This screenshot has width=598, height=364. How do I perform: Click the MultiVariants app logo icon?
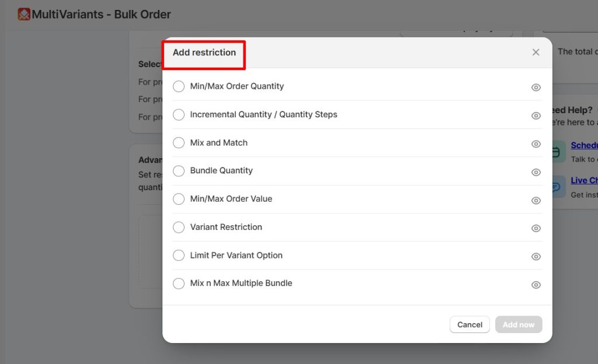tap(24, 14)
